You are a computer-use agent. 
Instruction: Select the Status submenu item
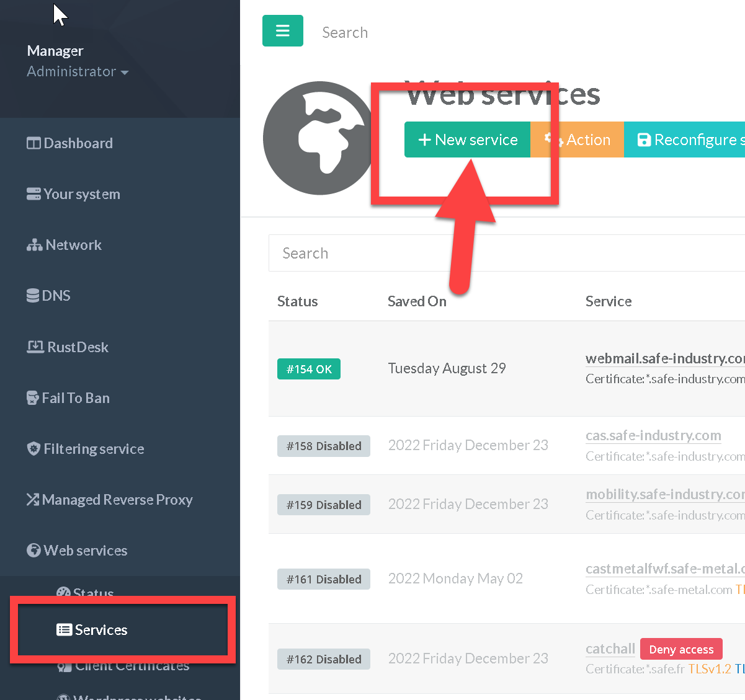click(86, 593)
